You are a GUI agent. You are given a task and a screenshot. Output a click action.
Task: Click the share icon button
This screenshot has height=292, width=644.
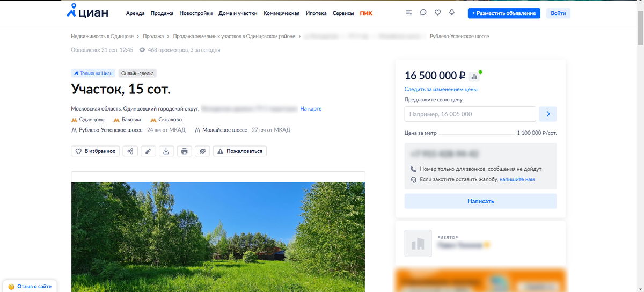tap(130, 151)
